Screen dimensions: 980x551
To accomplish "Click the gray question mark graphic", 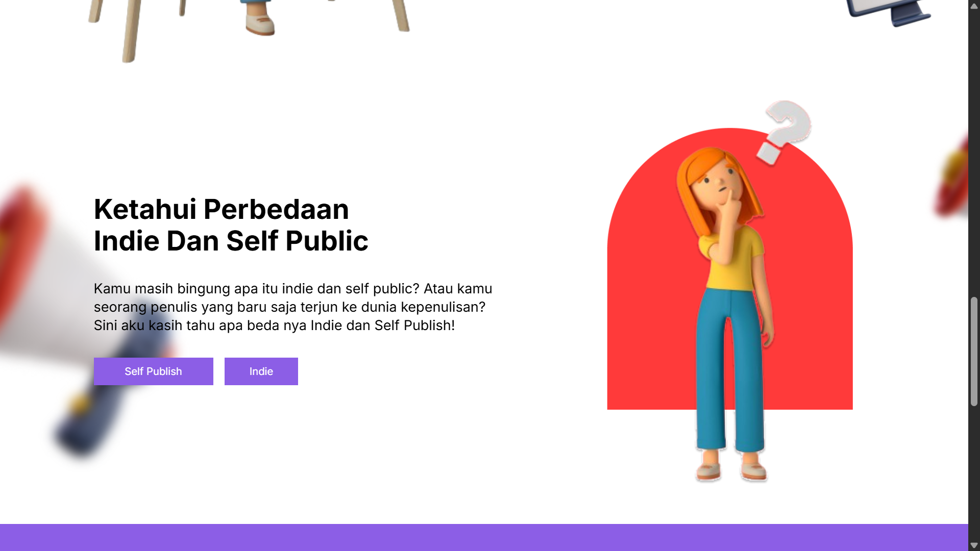I will 783,133.
